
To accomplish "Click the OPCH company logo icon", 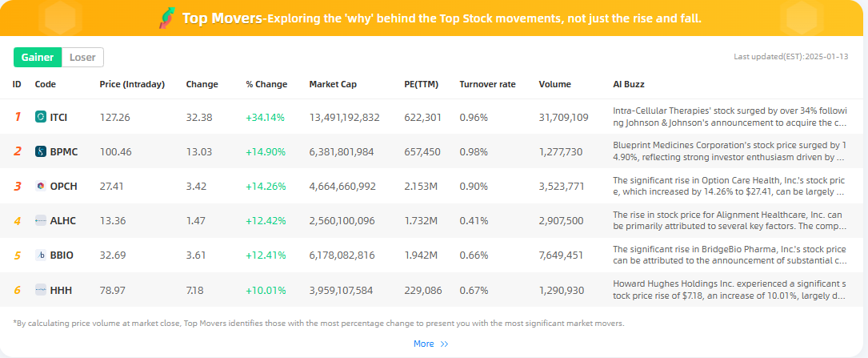I will 41,186.
